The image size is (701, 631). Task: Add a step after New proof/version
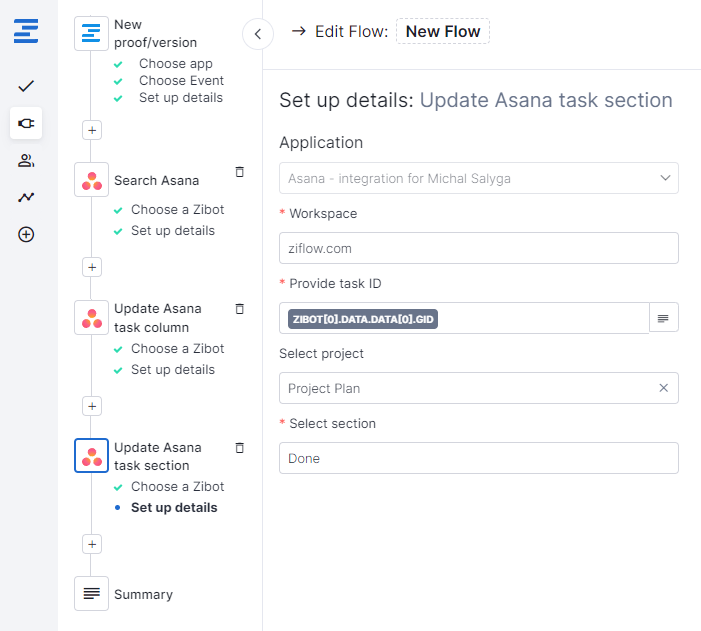point(92,130)
